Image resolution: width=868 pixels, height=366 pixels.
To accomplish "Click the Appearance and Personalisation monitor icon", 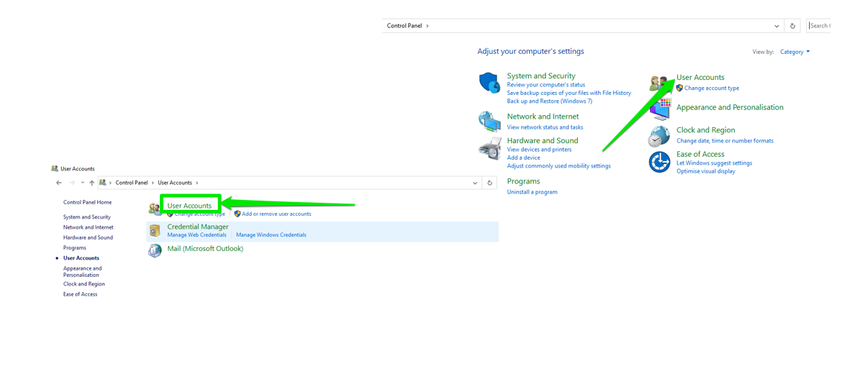I will coord(660,109).
